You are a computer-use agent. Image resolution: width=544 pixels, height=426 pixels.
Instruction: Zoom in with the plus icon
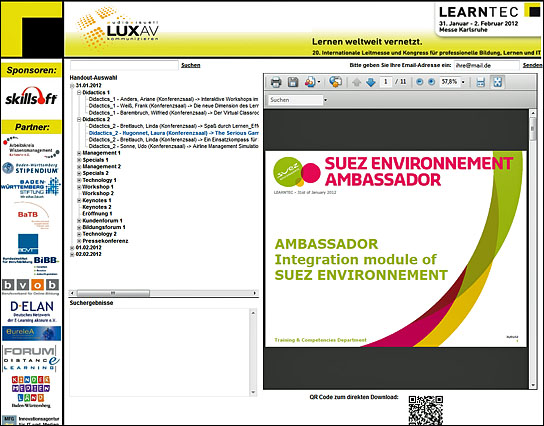(431, 82)
